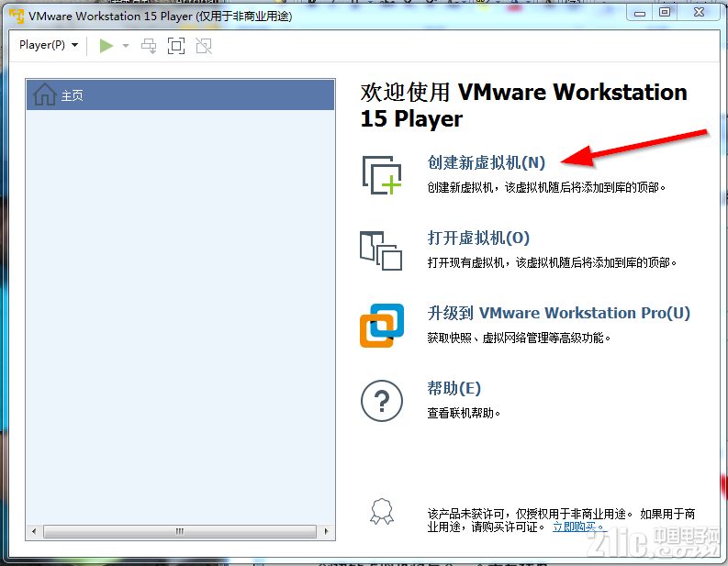Screen dimensions: 728x566
Task: Click the 欢迎使用 VMware Workstation 15 Player heading
Action: 523,105
